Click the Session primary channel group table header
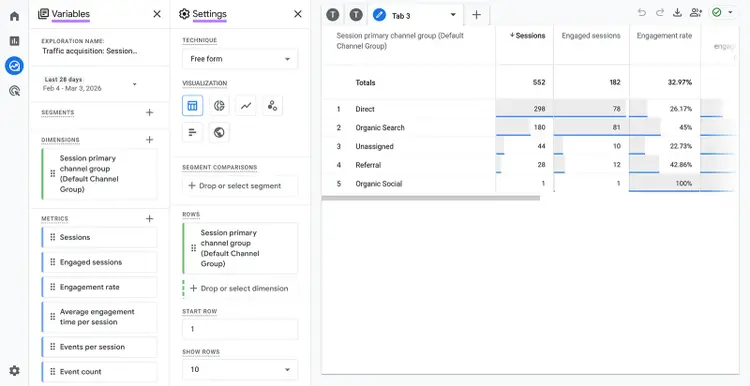750x386 pixels. click(x=400, y=41)
